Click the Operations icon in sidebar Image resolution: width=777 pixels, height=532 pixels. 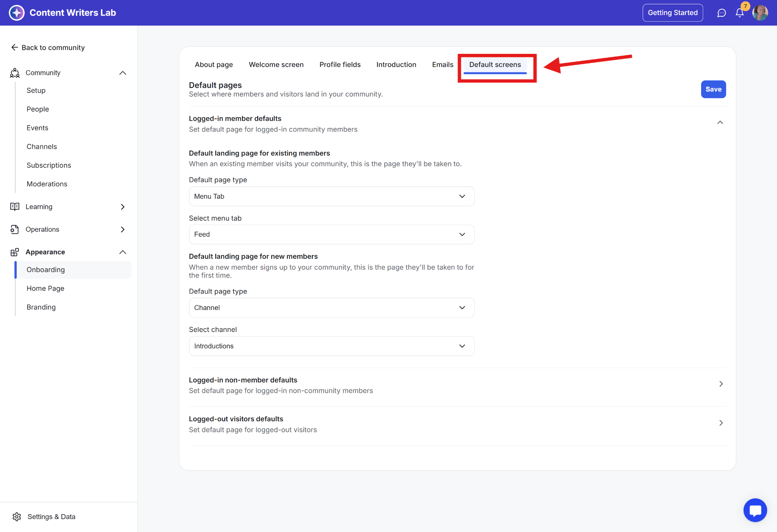(x=15, y=229)
